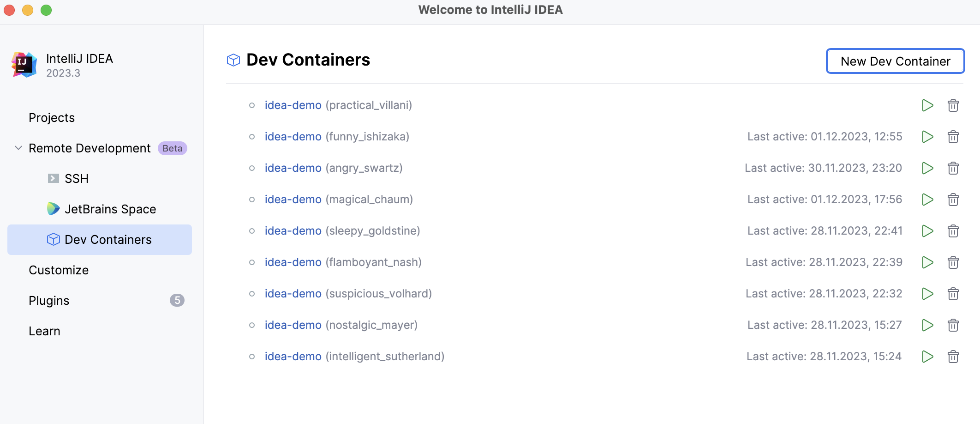Select Dev Containers in the sidebar
Image resolution: width=980 pixels, height=424 pixels.
(100, 240)
